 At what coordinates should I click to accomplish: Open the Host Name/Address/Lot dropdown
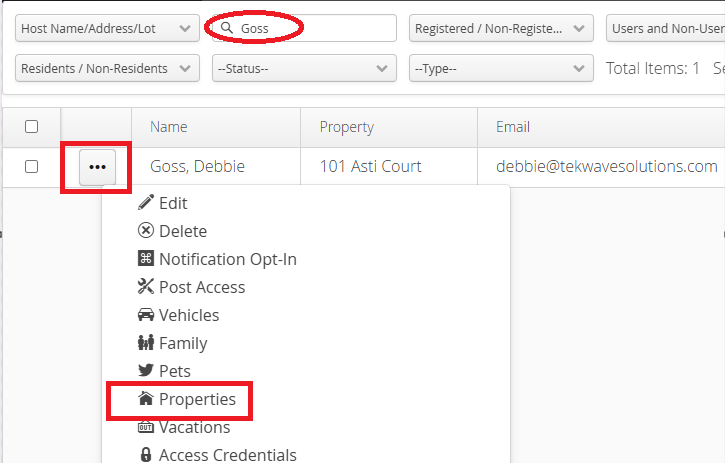[107, 28]
